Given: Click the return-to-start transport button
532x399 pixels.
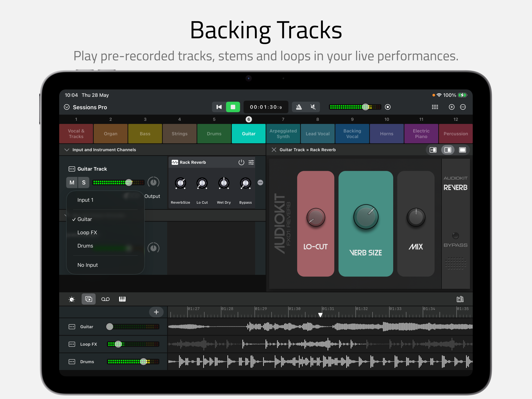Looking at the screenshot, I should [219, 107].
